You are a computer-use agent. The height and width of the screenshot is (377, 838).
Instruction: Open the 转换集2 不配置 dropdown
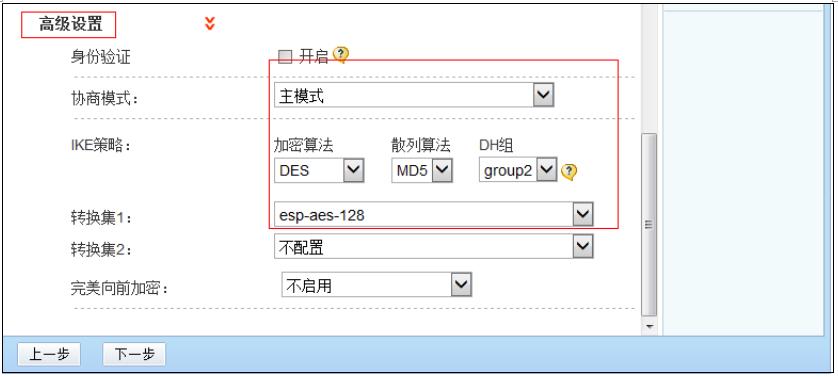coord(433,247)
